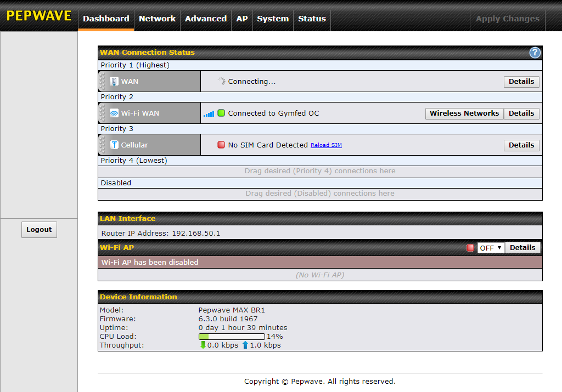Click the Logout button

click(x=39, y=229)
